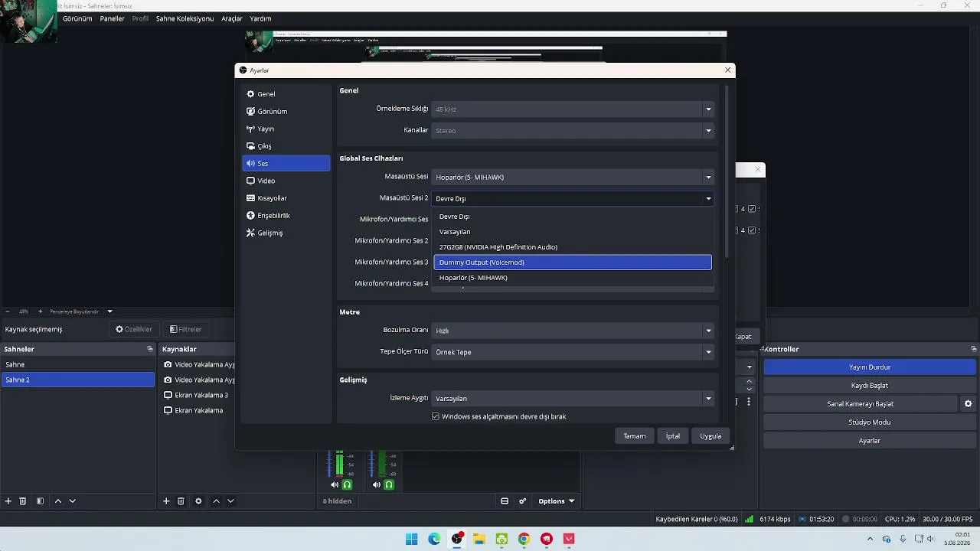Open File Explorer from taskbar
The image size is (980, 551).
(x=479, y=539)
